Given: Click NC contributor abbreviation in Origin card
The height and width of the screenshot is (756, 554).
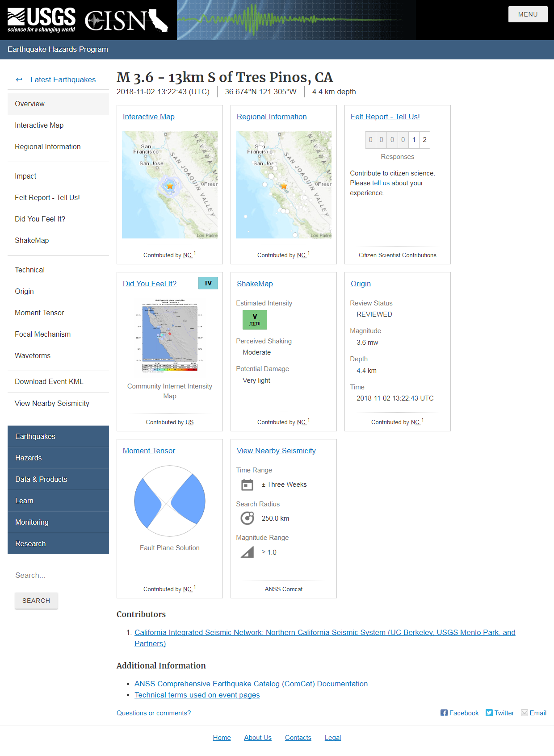Looking at the screenshot, I should point(415,422).
